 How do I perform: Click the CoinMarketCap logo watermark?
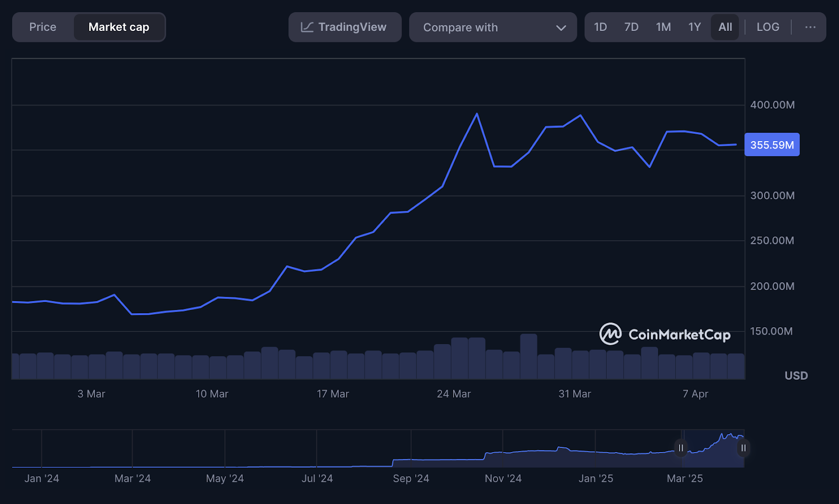click(x=664, y=334)
